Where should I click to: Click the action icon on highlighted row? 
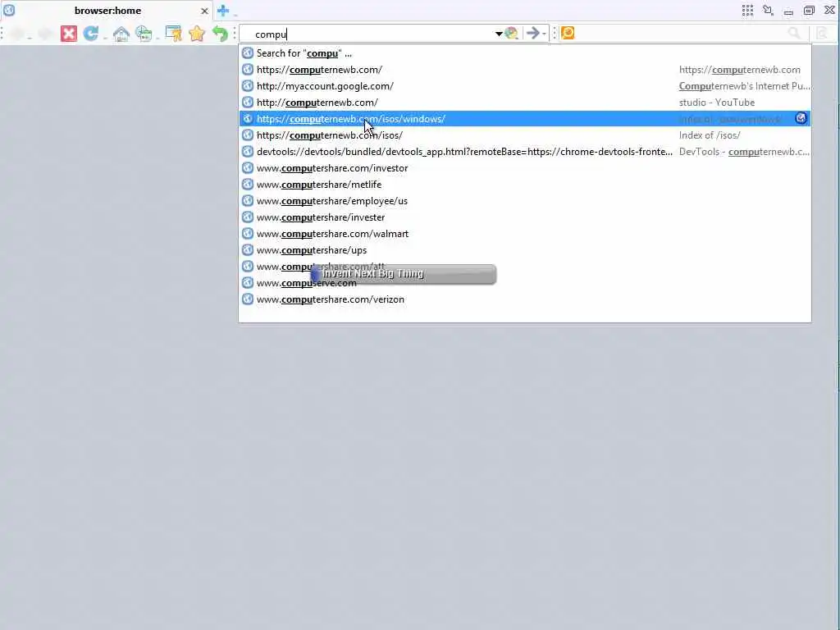(x=801, y=118)
